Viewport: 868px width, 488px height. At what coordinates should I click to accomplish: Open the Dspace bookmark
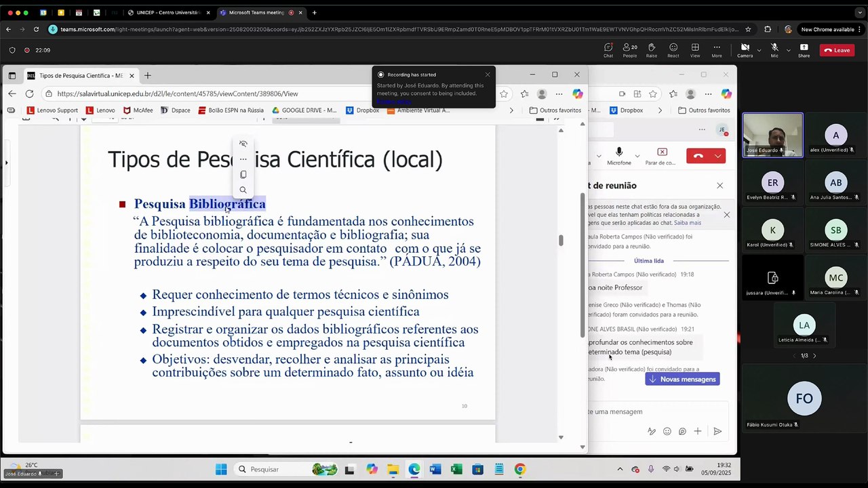click(176, 110)
